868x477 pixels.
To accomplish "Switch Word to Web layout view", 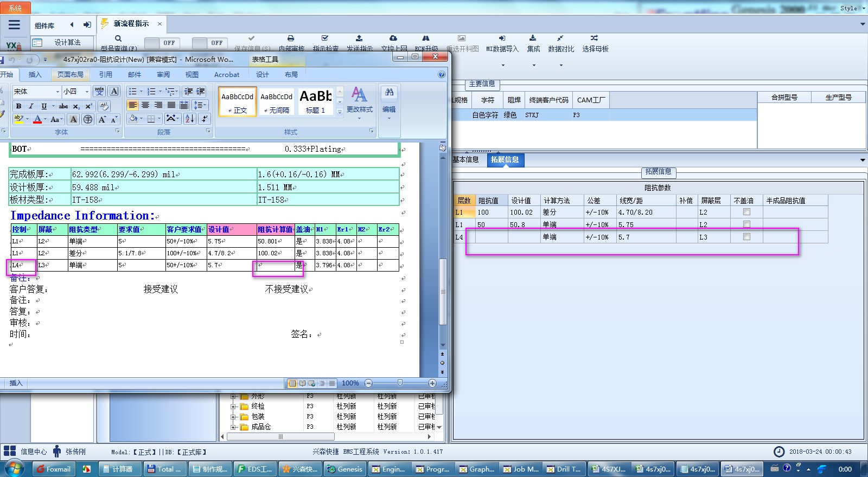I will (x=312, y=383).
